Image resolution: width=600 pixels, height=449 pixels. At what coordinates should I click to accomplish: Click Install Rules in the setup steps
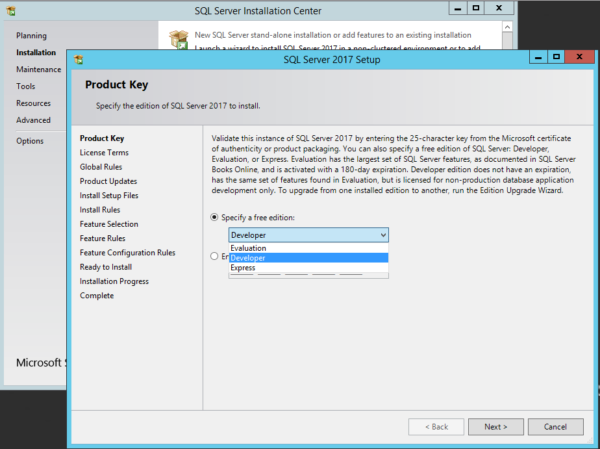(100, 210)
